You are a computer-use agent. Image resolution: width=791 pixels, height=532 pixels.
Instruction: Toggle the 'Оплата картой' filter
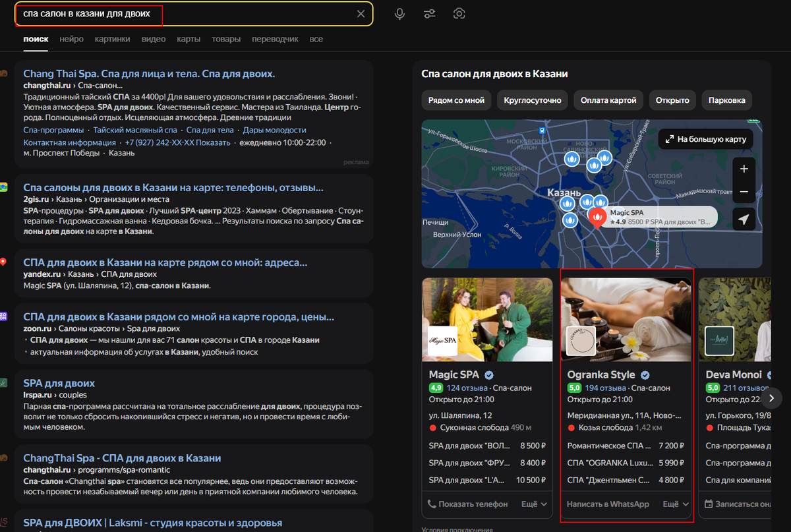pyautogui.click(x=608, y=100)
